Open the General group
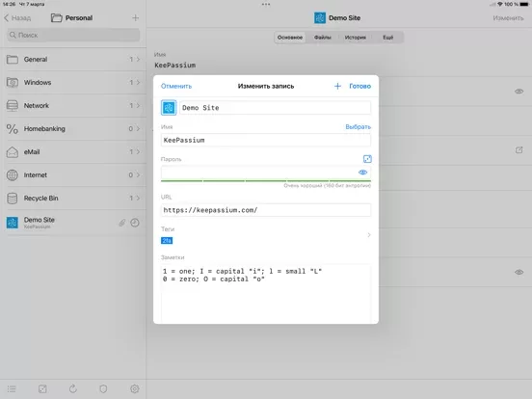 click(73, 60)
